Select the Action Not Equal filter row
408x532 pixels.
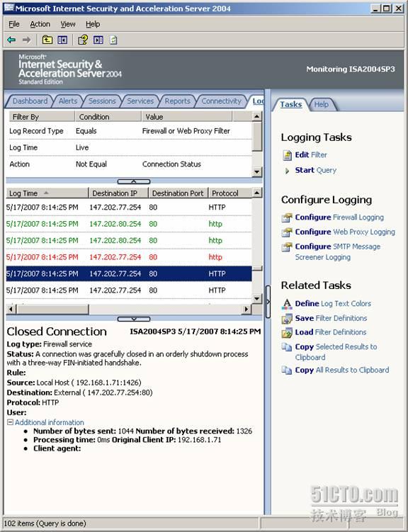(x=130, y=164)
